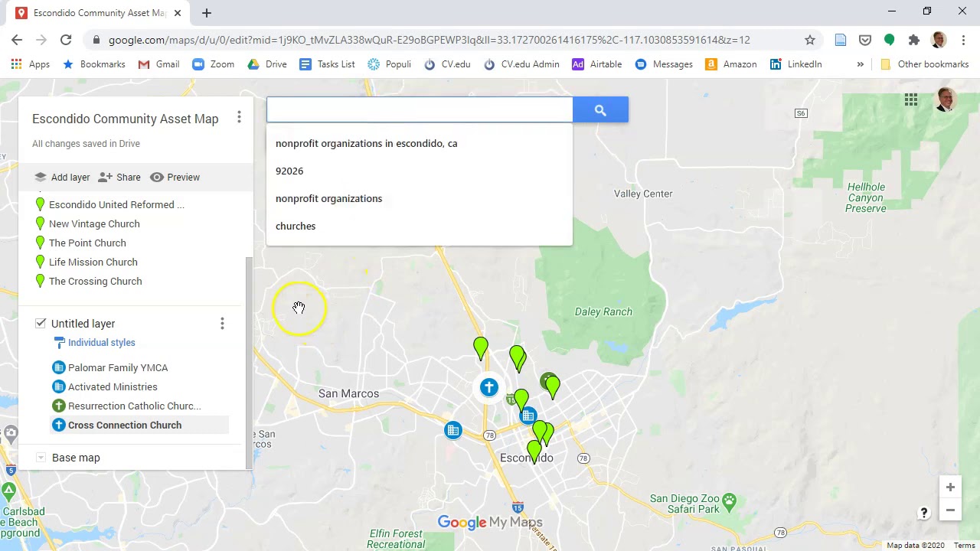Open the map help question mark
The height and width of the screenshot is (551, 980).
pos(924,513)
